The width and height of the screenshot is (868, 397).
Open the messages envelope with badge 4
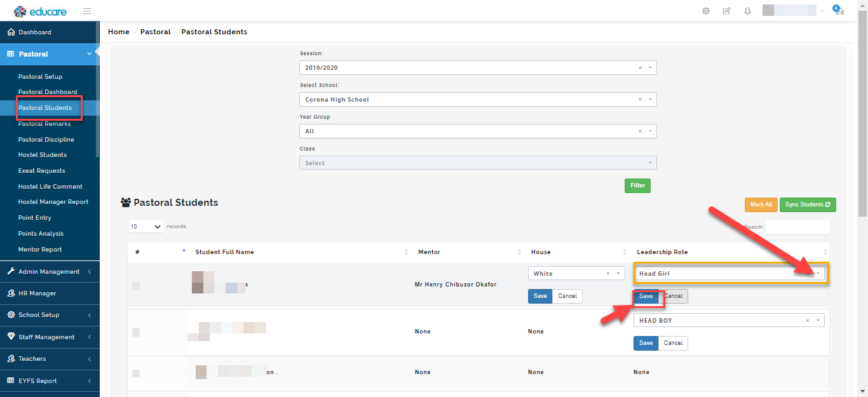(x=839, y=10)
